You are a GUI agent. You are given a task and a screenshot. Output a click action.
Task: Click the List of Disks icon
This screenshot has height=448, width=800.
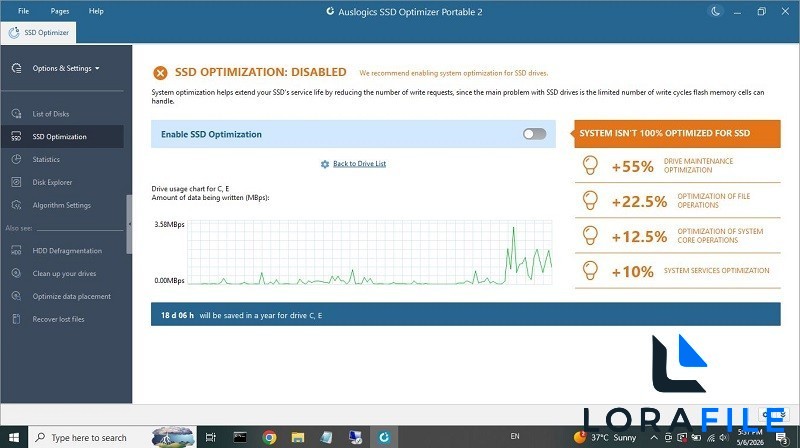16,114
